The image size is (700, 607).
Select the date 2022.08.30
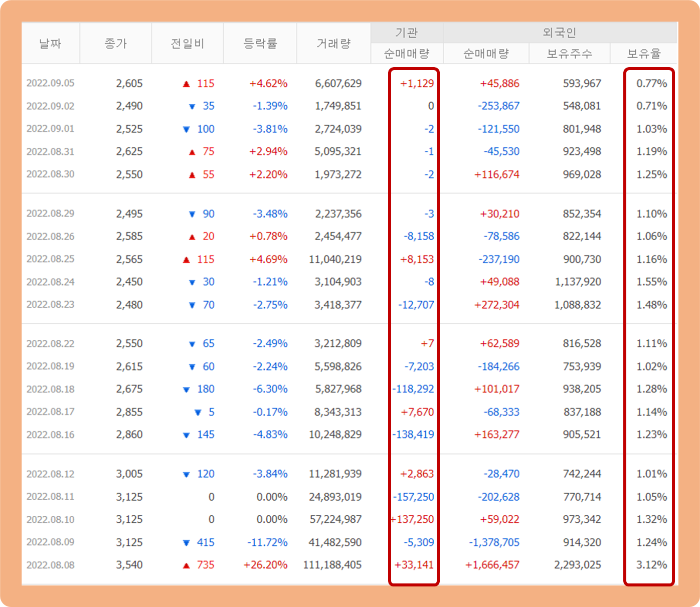pyautogui.click(x=50, y=174)
